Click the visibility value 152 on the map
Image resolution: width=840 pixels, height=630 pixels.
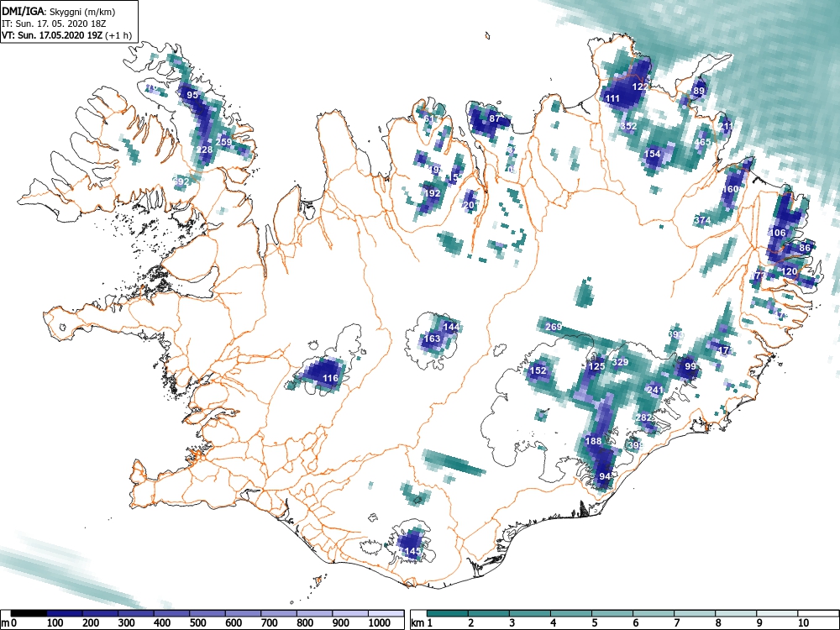538,370
